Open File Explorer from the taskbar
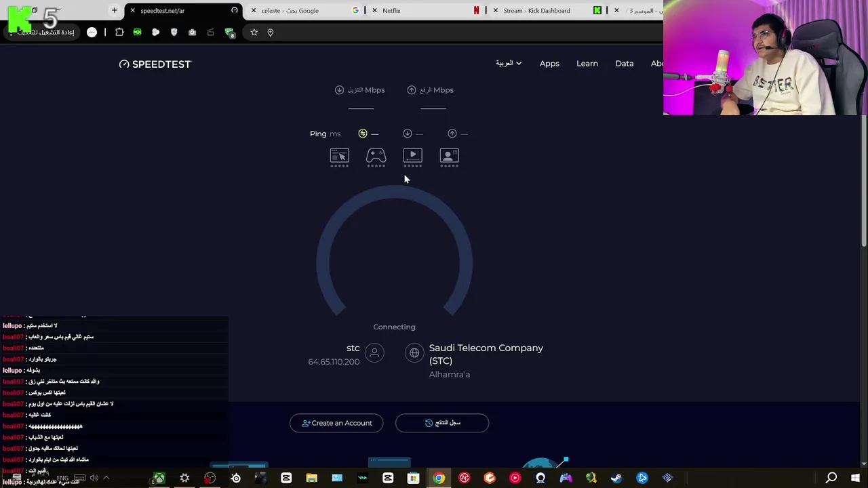Viewport: 868px width, 488px height. point(311,478)
